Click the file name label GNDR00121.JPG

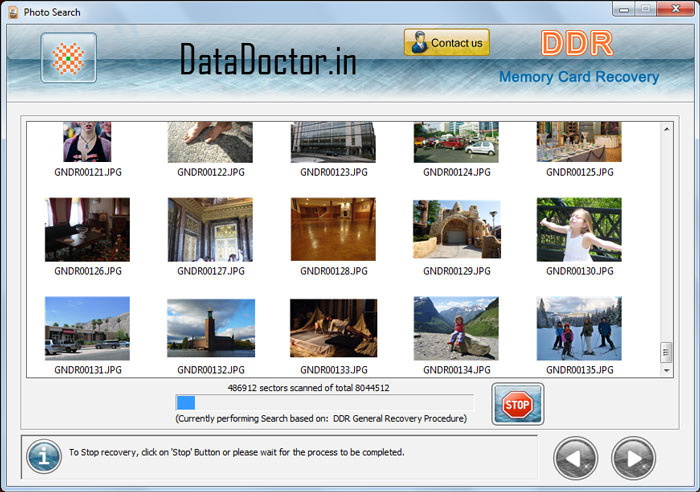[x=88, y=172]
